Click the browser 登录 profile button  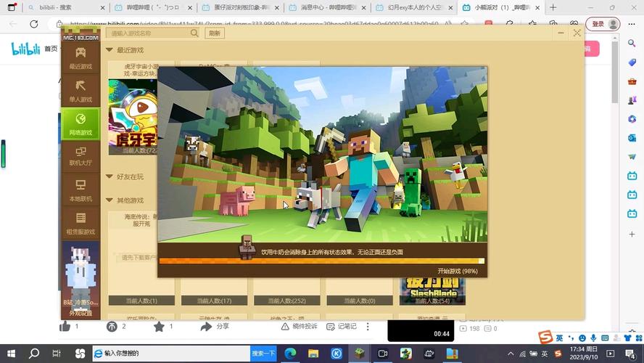[x=603, y=24]
